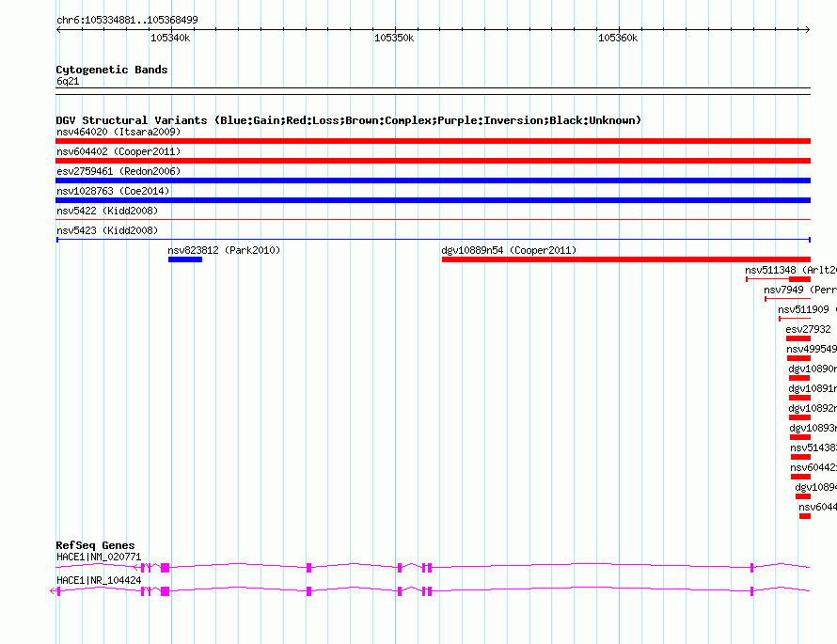Open the dgv10891n variant label
The height and width of the screenshot is (644, 837).
point(813,388)
